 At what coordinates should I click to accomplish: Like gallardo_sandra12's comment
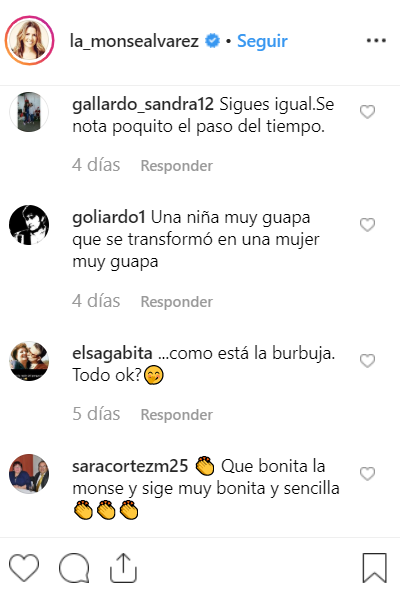(367, 112)
